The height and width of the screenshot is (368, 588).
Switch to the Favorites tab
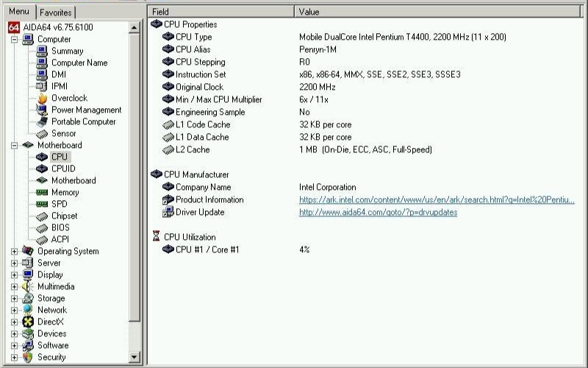click(56, 13)
